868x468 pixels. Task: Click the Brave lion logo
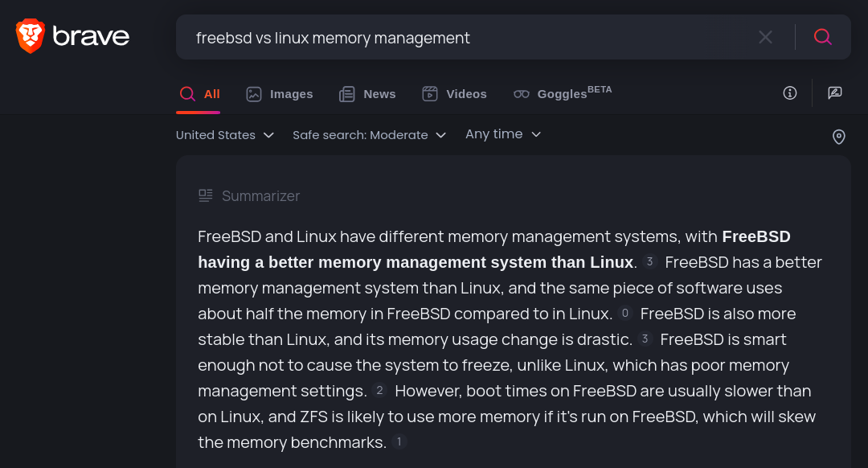click(x=30, y=36)
